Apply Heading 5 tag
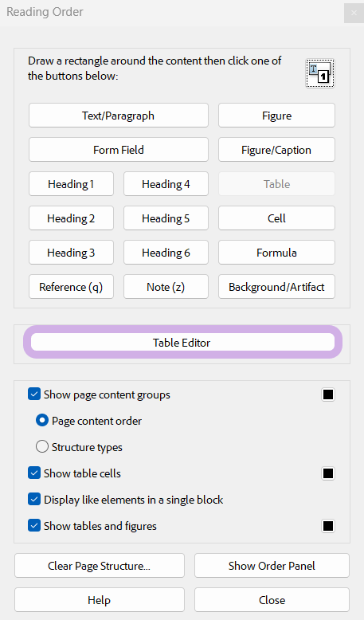The width and height of the screenshot is (364, 620). [166, 218]
